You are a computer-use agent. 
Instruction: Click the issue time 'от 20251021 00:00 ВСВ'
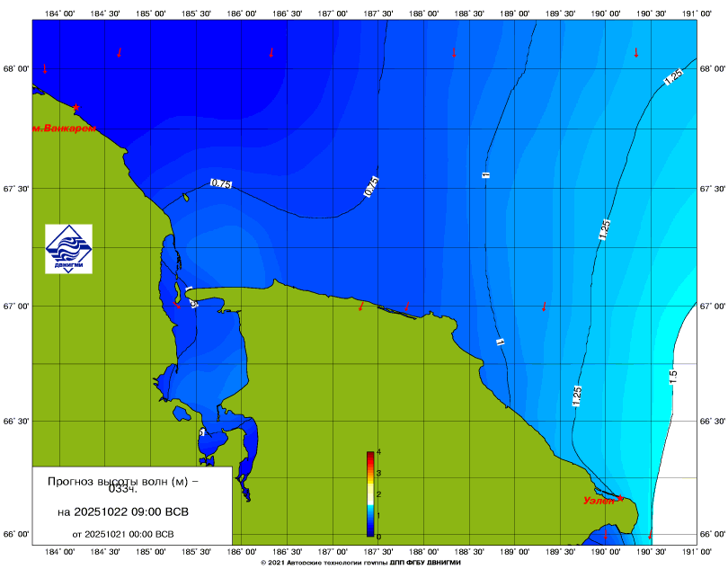point(123,534)
